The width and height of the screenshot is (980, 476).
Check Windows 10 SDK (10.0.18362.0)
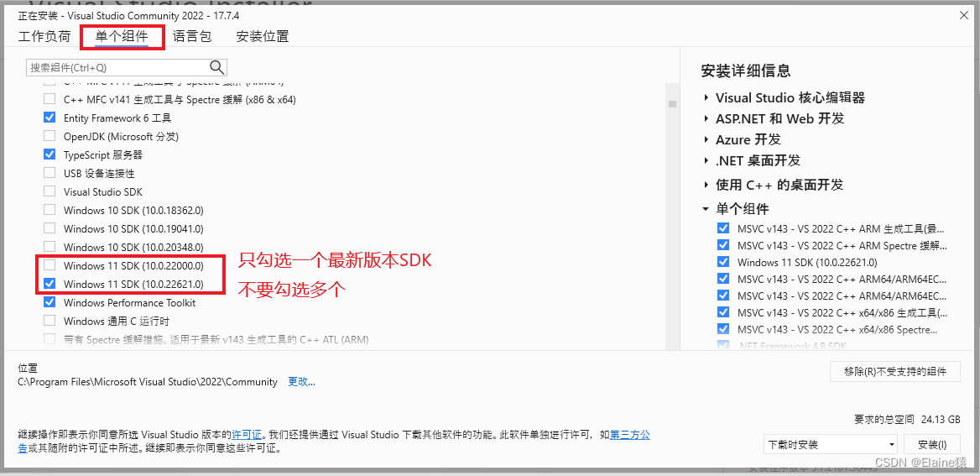[50, 210]
